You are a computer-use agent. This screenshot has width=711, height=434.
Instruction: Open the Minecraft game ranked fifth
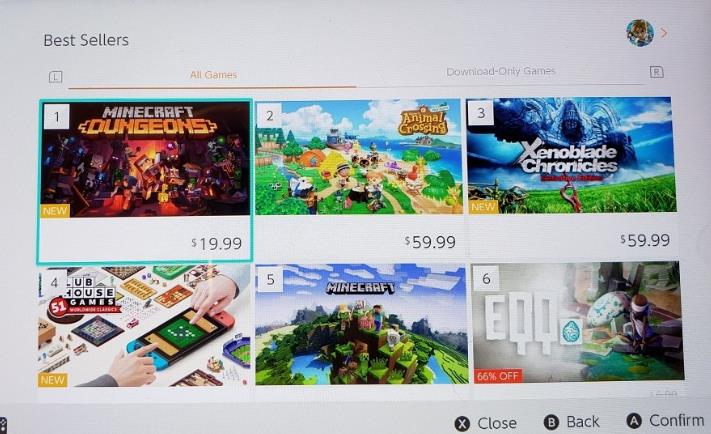pos(361,325)
